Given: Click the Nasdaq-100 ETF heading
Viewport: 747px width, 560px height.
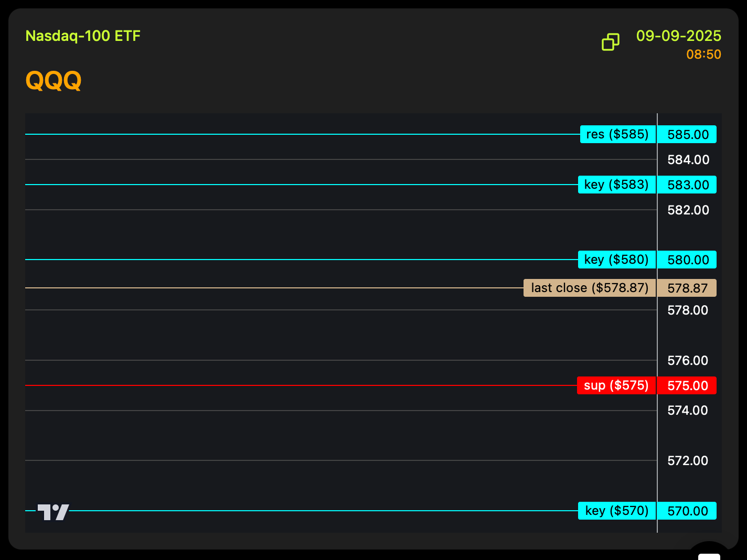Looking at the screenshot, I should (x=83, y=36).
